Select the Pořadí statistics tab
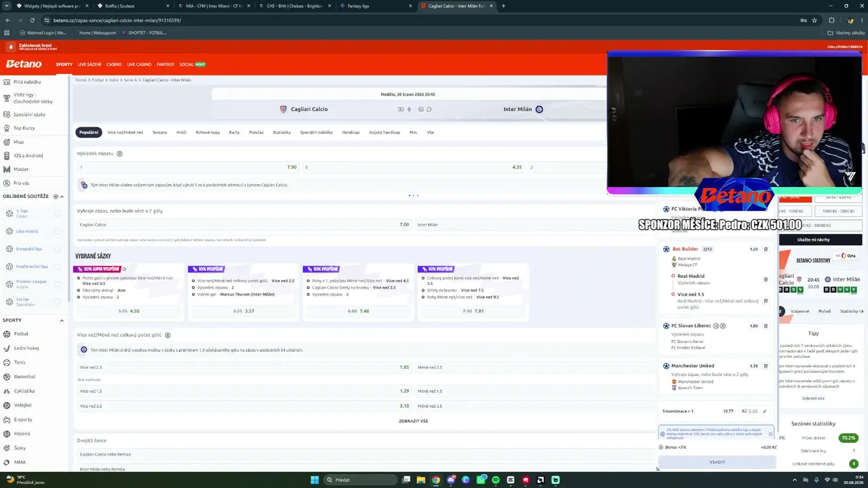This screenshot has width=868, height=488. tap(825, 311)
